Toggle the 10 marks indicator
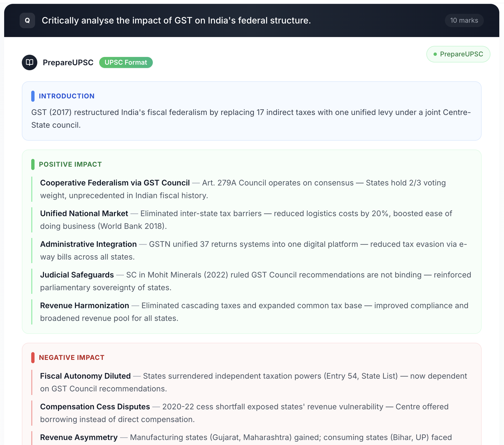The image size is (504, 445). (x=464, y=20)
